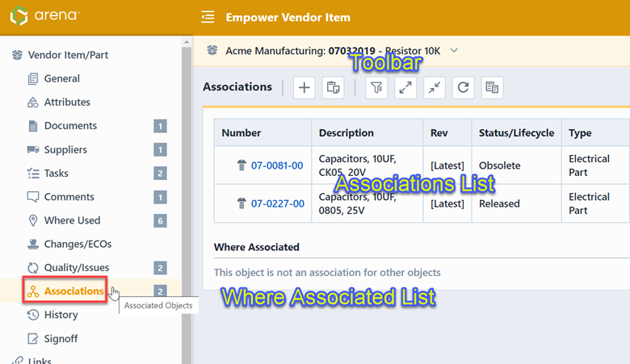630x364 pixels.
Task: Click the History clock icon
Action: (x=33, y=315)
